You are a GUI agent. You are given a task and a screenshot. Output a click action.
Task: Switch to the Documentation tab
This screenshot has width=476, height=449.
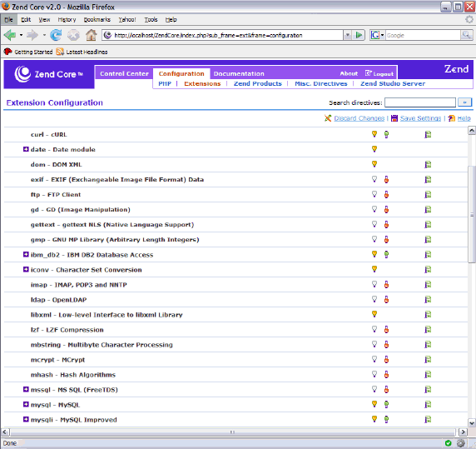(239, 73)
